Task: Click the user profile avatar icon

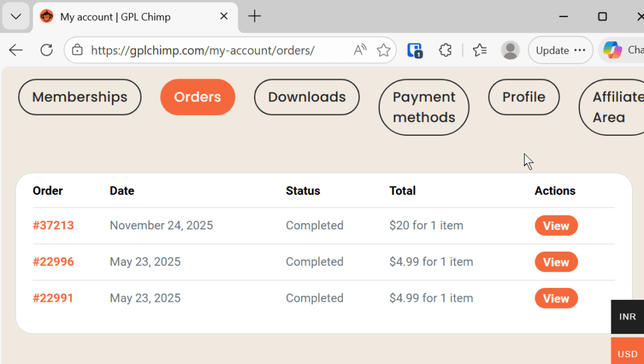Action: (x=510, y=50)
